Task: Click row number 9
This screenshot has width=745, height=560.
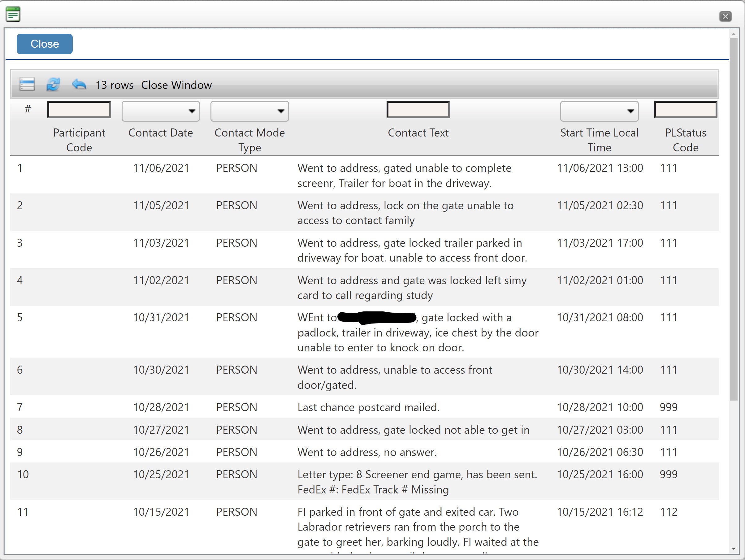Action: 20,452
